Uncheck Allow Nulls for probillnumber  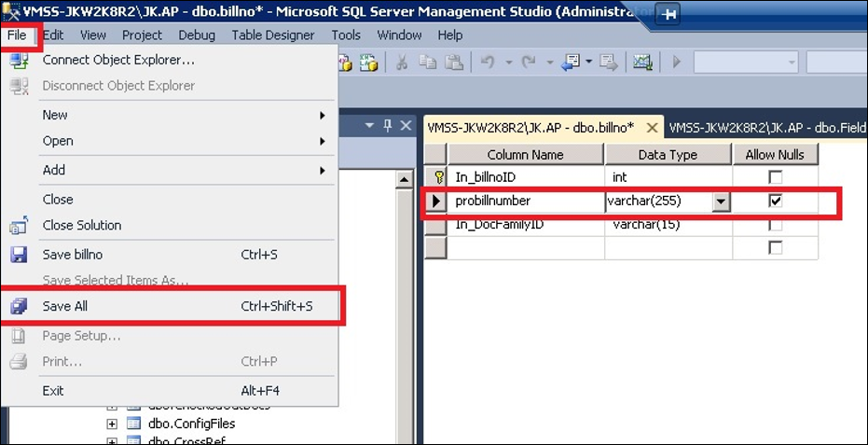click(x=776, y=201)
